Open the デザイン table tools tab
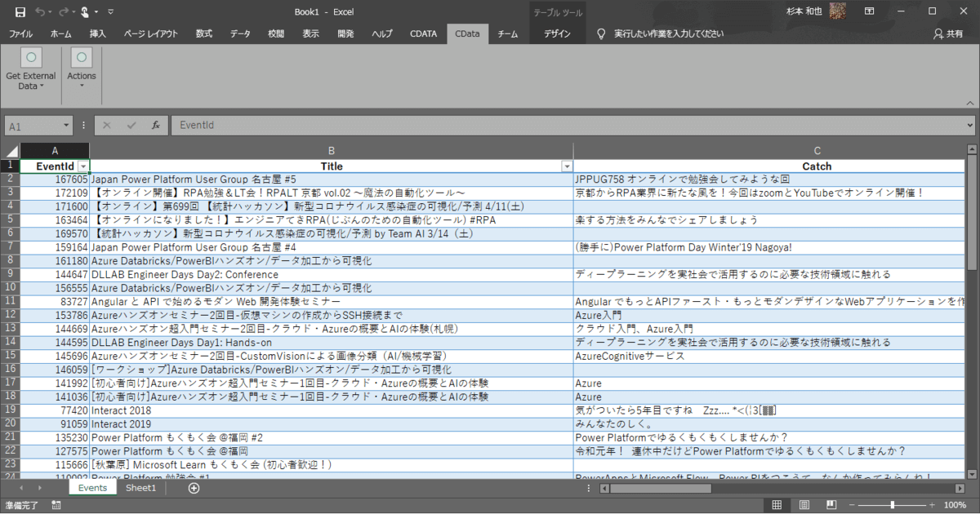The image size is (980, 514). [x=557, y=33]
